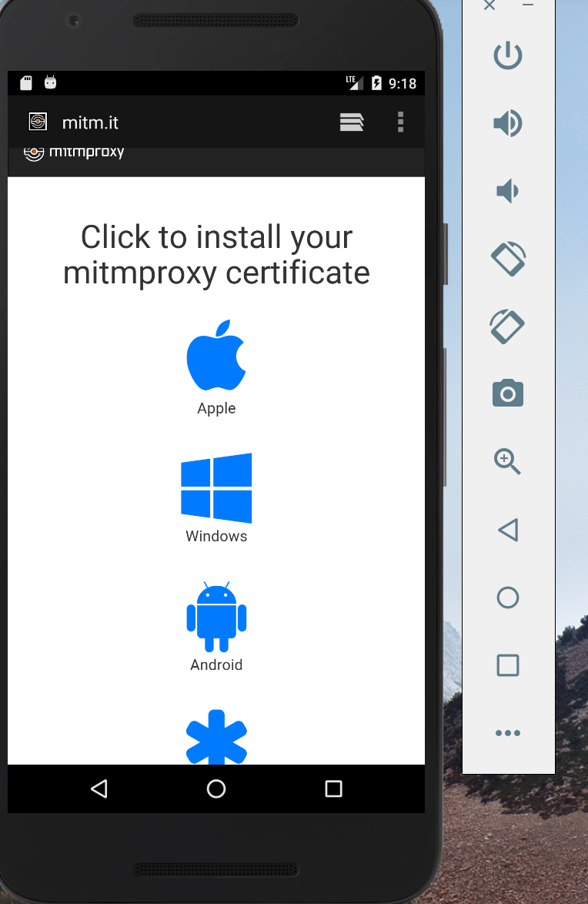Screen dimensions: 588x904
Task: Open the Apple text link
Action: 216,408
